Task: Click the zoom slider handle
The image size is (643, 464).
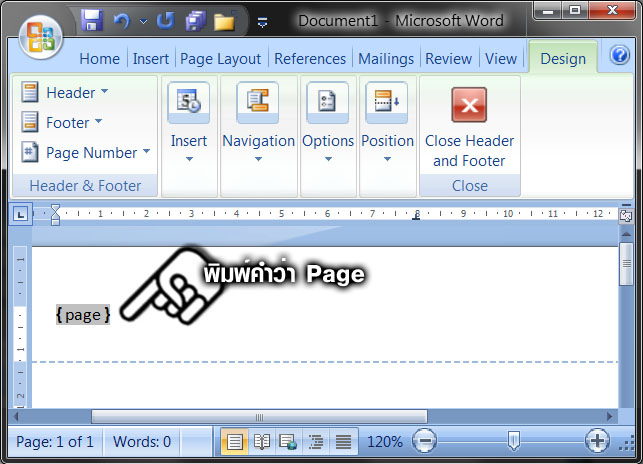Action: tap(513, 441)
